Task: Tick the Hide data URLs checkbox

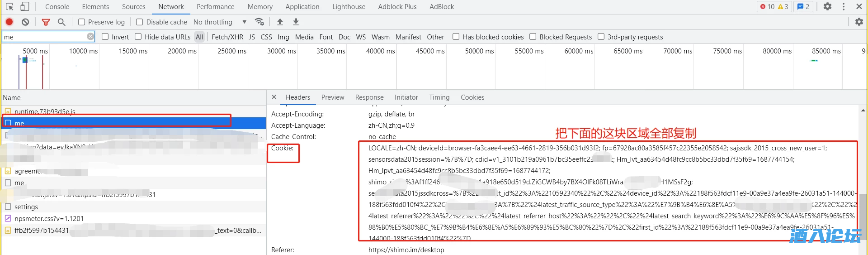Action: coord(138,37)
